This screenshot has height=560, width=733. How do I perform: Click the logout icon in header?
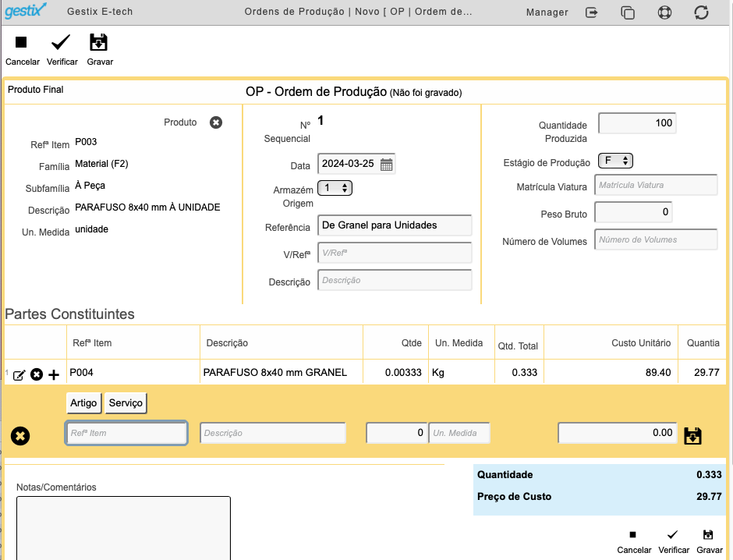coord(592,12)
